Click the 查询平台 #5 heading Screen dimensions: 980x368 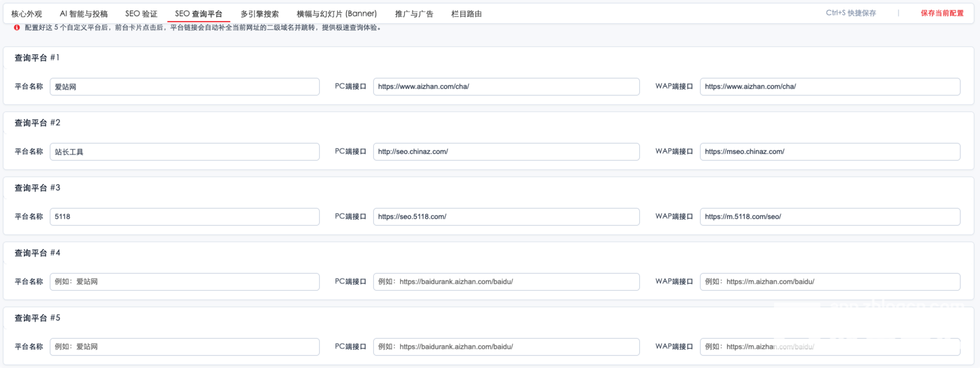[x=37, y=318]
